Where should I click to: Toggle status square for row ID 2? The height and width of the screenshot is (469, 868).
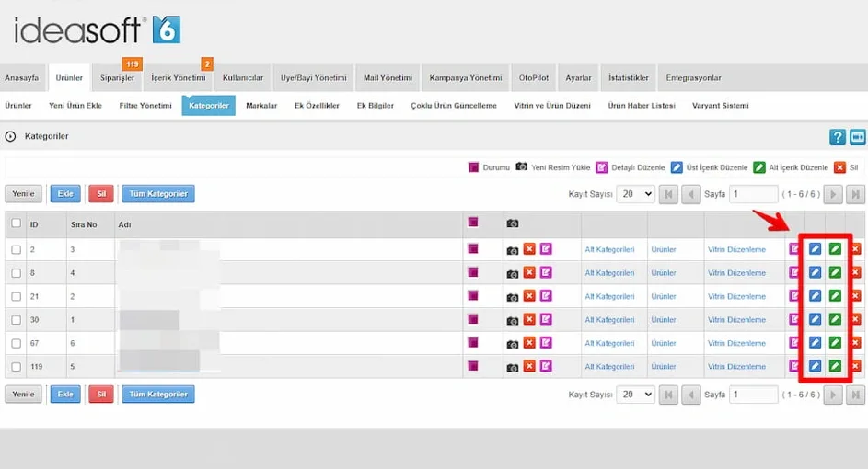coord(473,249)
